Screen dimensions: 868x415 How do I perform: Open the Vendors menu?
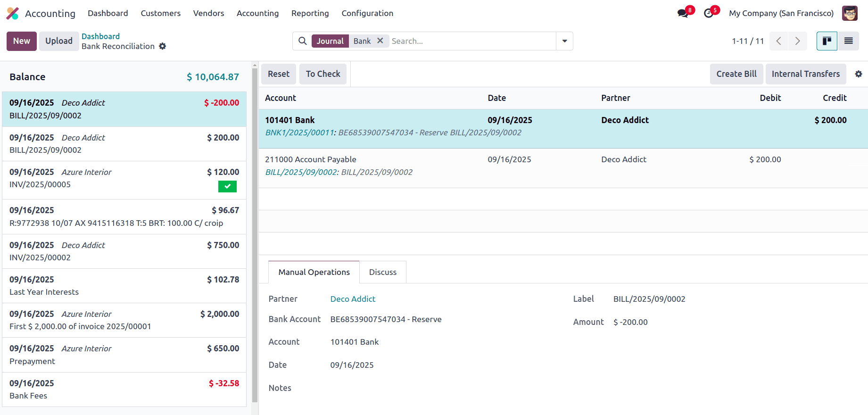(209, 13)
